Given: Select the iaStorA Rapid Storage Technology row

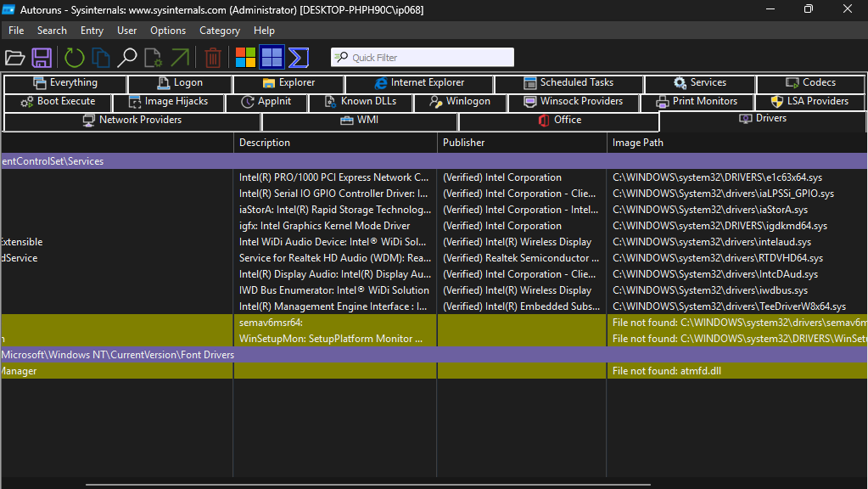Looking at the screenshot, I should (x=434, y=210).
